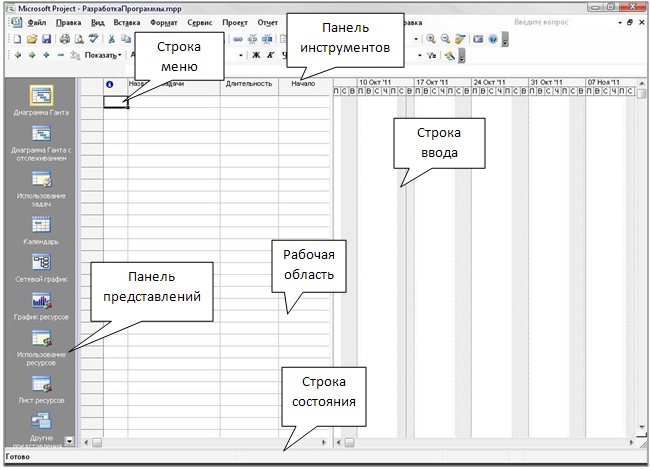Cut with the scissors icon
This screenshot has width=650, height=470.
tap(111, 39)
